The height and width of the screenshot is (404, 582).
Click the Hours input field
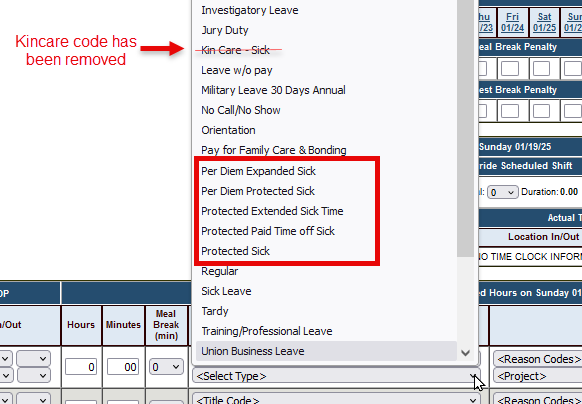(81, 367)
